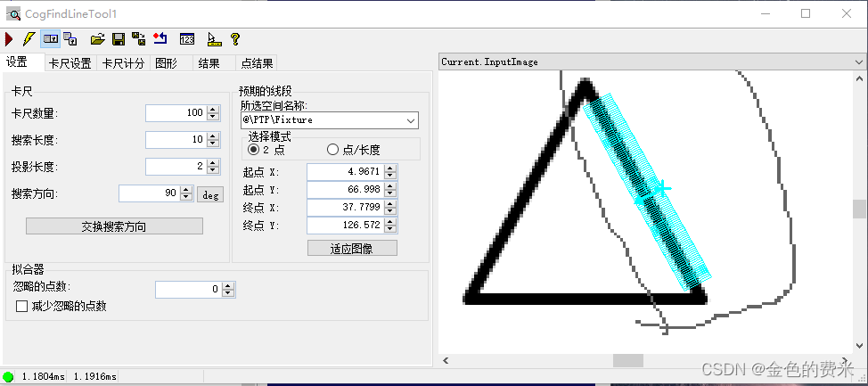Select the 2 点 radio button
Viewport: 868px width, 386px height.
253,150
